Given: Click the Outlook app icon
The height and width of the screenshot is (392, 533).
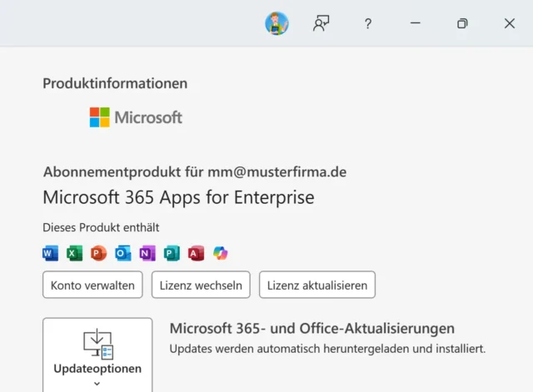Looking at the screenshot, I should coord(122,253).
